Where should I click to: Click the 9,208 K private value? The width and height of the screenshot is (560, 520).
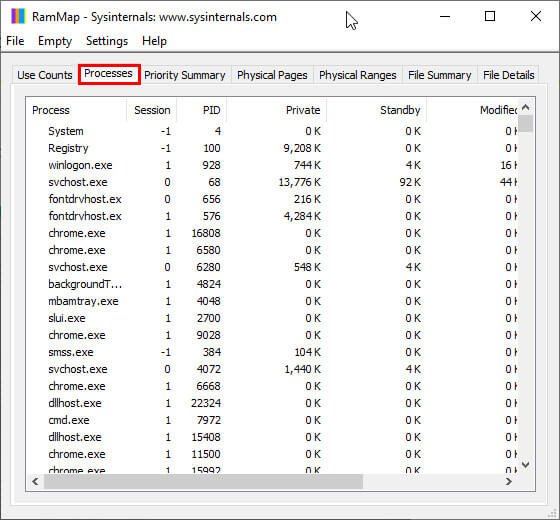pyautogui.click(x=302, y=148)
